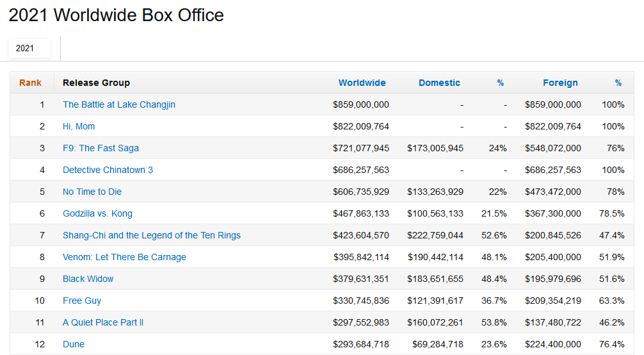
Task: Sort by Worldwide gross column
Action: tap(362, 83)
